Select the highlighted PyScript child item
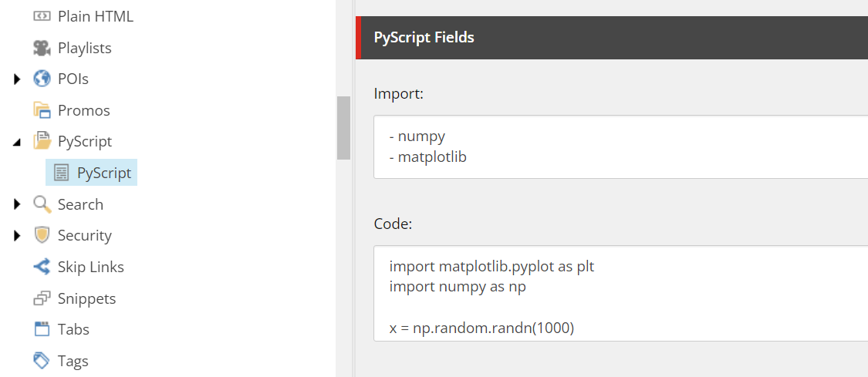 click(91, 173)
